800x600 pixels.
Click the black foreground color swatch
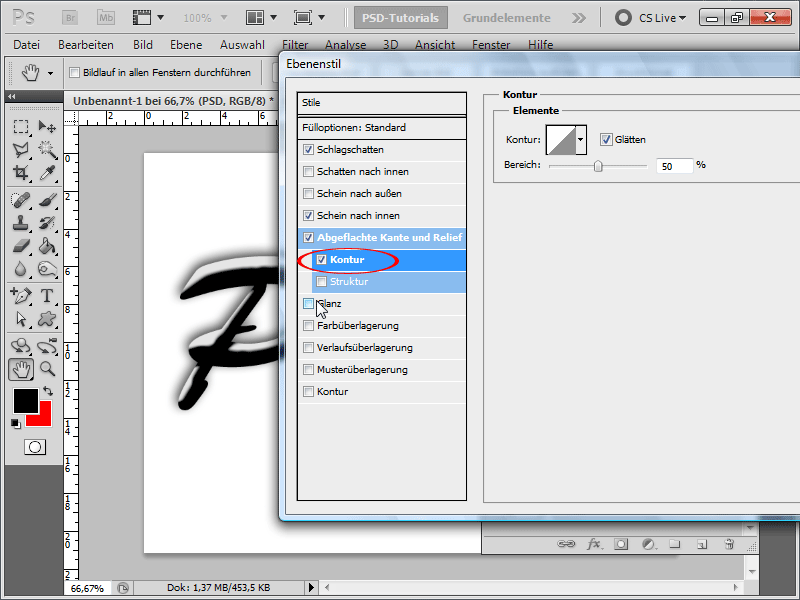coord(26,401)
